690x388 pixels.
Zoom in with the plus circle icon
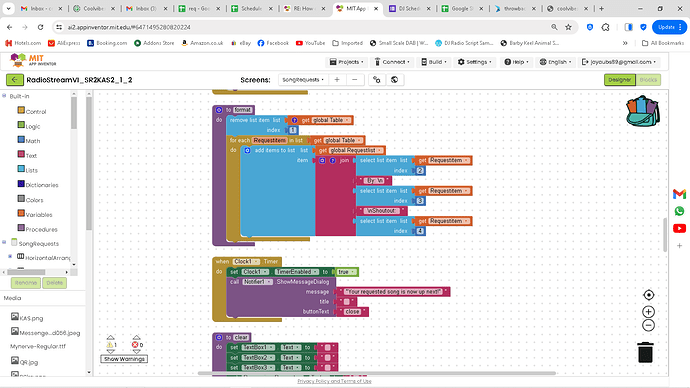(x=648, y=312)
